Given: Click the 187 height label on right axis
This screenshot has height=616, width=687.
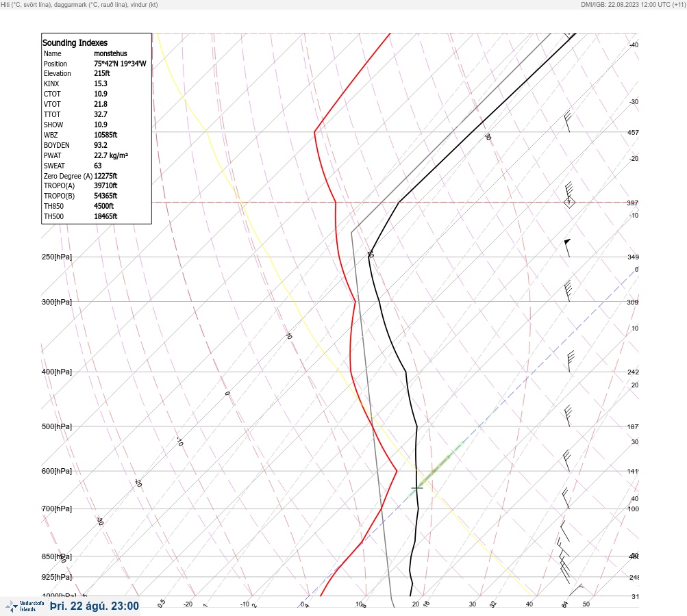Looking at the screenshot, I should [x=633, y=426].
